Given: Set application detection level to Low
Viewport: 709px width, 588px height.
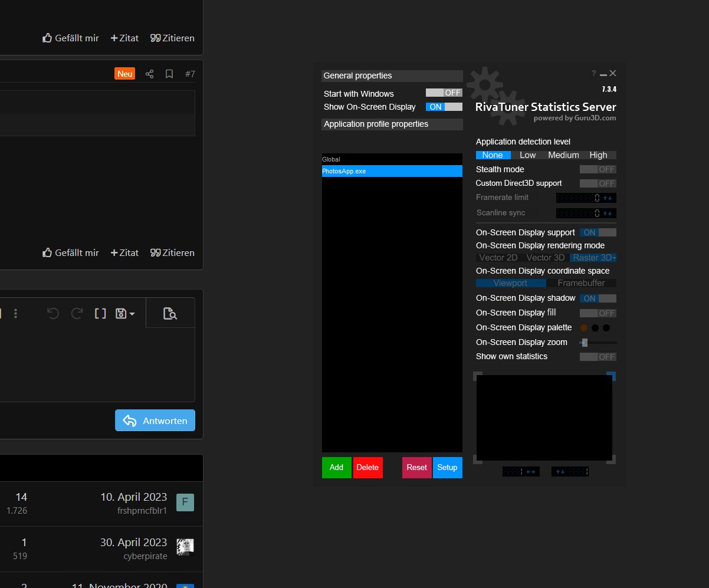Looking at the screenshot, I should (528, 155).
